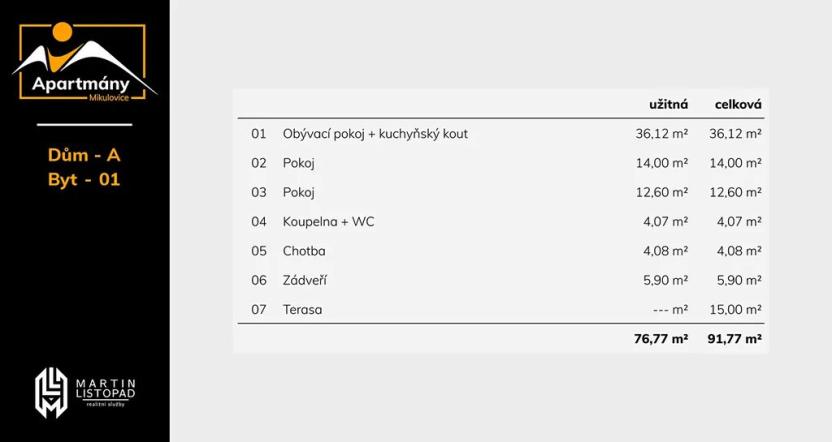Click the row number 01 cell
832x442 pixels.
(259, 133)
